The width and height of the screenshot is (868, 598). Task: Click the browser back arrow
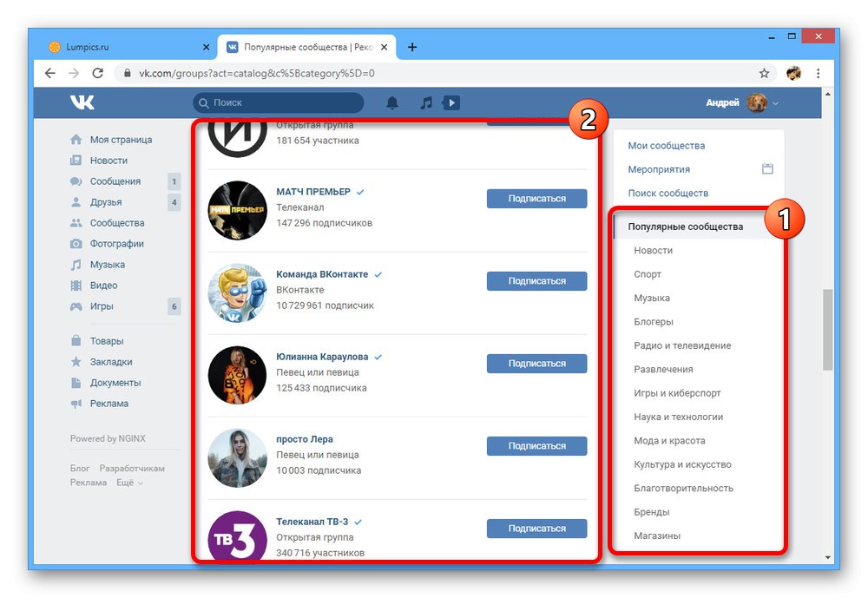pos(49,73)
